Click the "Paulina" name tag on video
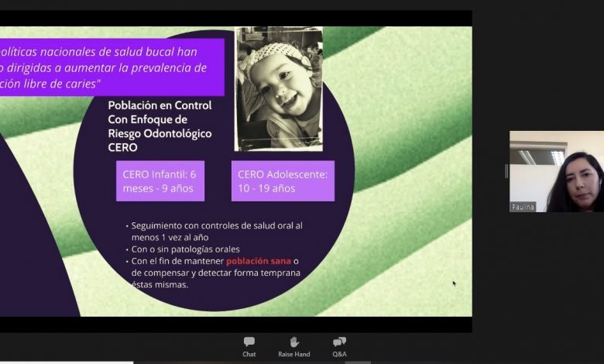Viewport: 604px width, 364px height. (x=523, y=207)
